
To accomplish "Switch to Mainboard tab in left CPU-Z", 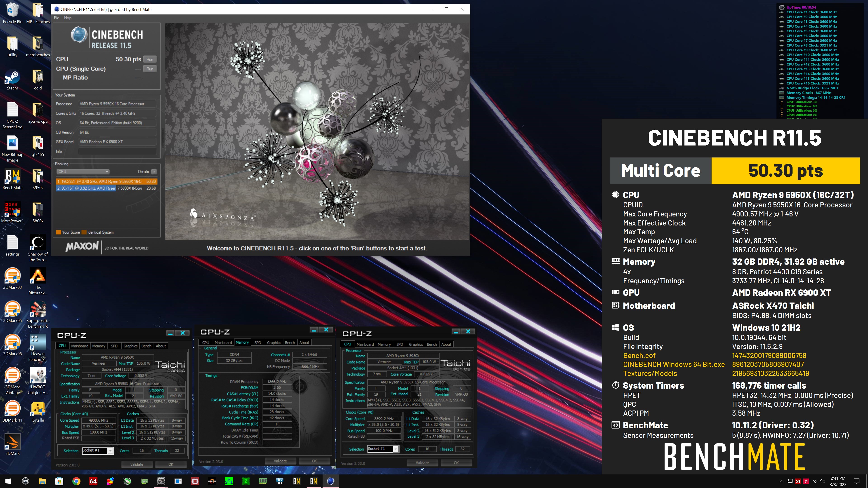I will pos(80,346).
